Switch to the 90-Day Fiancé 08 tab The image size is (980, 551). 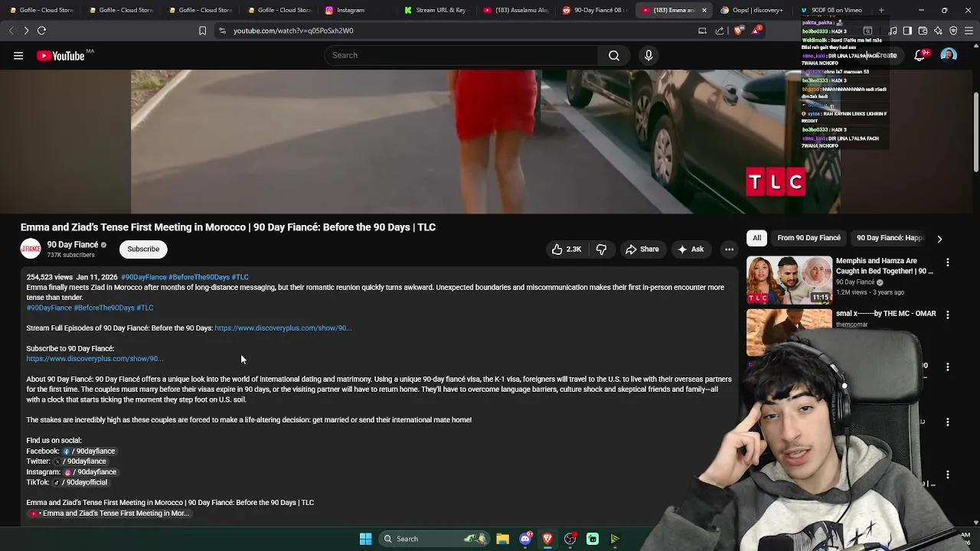tap(595, 10)
